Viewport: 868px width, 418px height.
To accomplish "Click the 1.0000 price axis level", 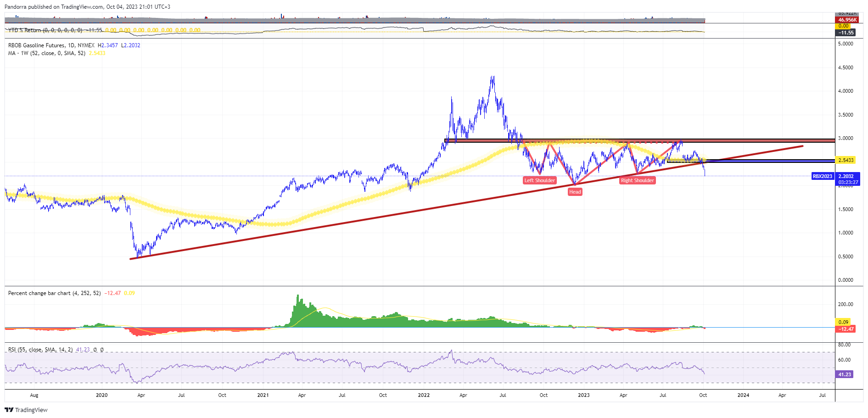I will (846, 233).
